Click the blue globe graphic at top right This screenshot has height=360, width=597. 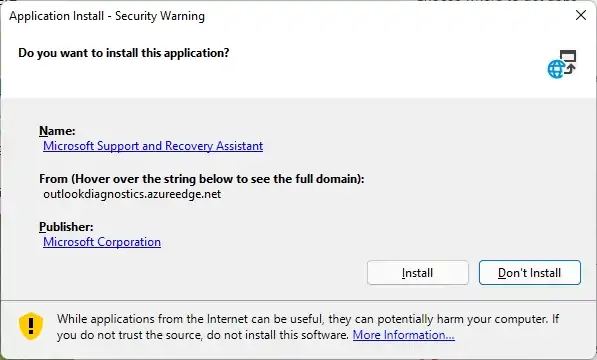[556, 69]
